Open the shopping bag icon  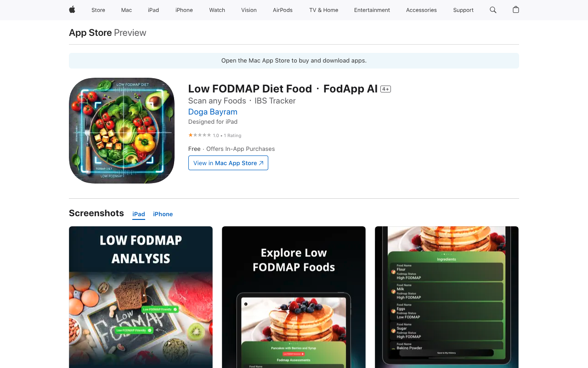516,10
